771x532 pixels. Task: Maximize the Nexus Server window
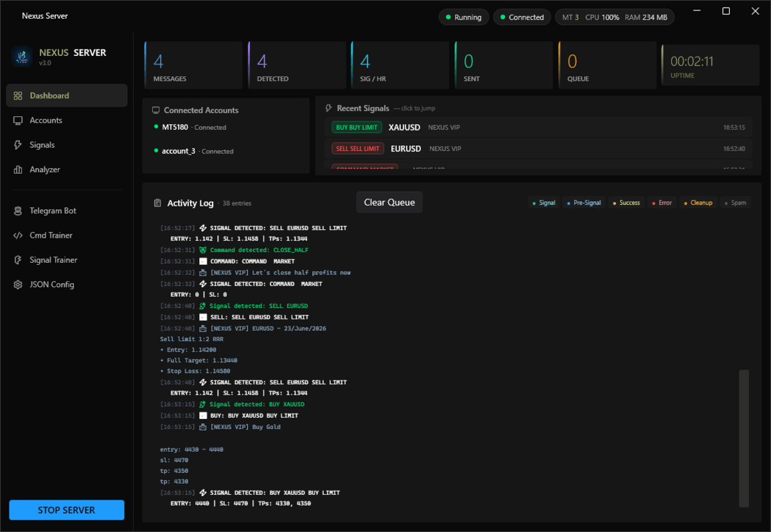(x=726, y=11)
